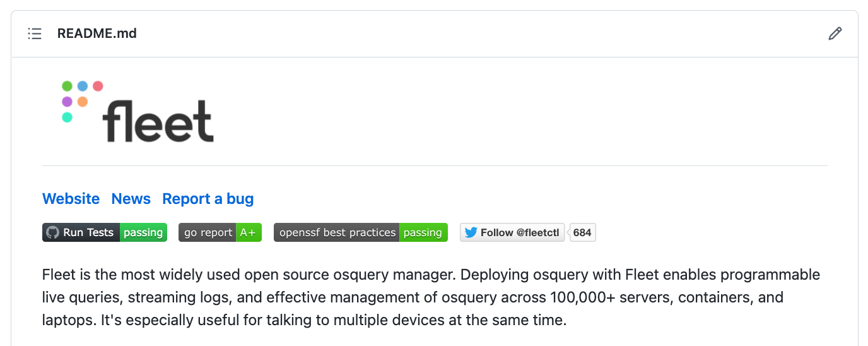Click the green dot in Fleet logo
Image resolution: width=868 pixels, height=346 pixels.
[x=67, y=86]
